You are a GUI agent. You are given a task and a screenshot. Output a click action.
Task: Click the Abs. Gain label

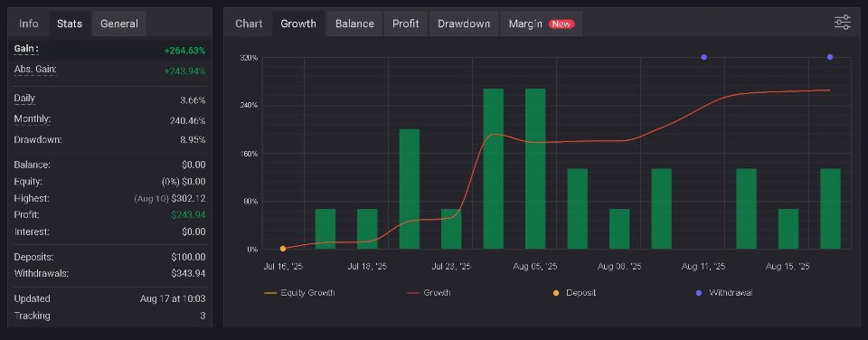point(35,70)
